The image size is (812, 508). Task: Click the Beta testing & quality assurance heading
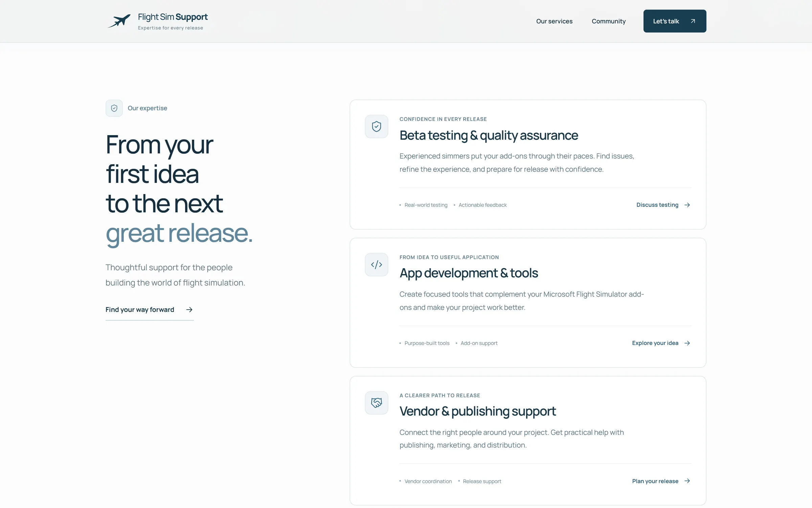tap(489, 135)
